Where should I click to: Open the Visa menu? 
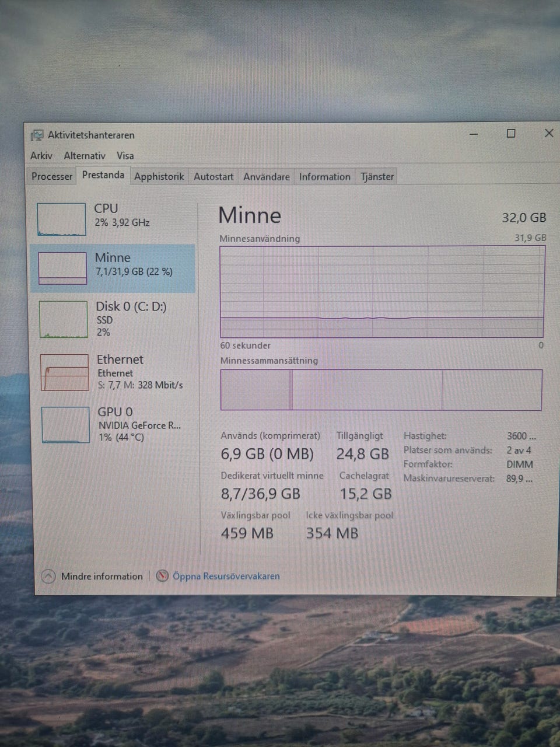[125, 156]
